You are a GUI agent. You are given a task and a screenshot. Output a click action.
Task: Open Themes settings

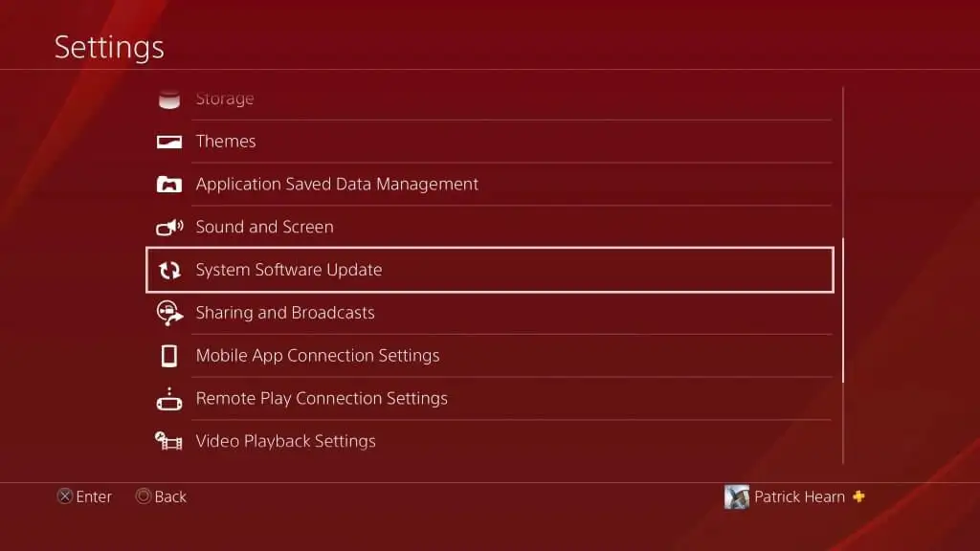point(489,142)
